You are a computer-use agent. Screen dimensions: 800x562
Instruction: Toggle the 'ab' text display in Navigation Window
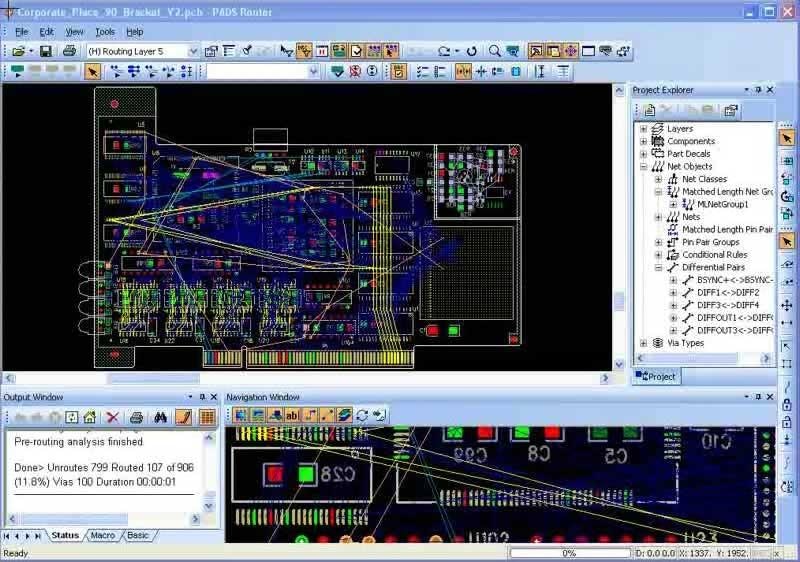[292, 416]
